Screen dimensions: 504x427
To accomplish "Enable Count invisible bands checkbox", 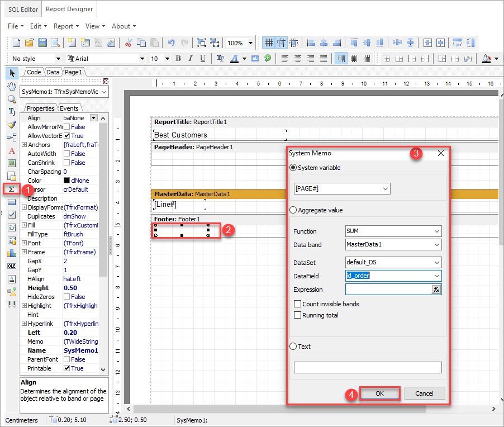I will point(298,304).
